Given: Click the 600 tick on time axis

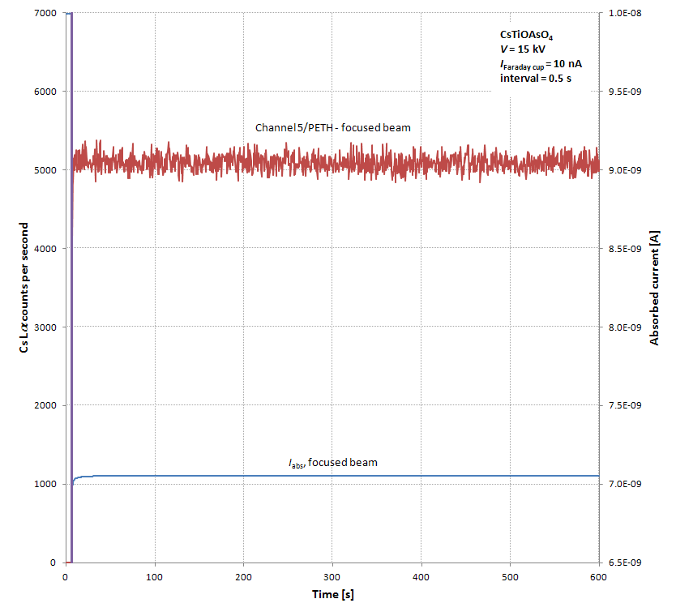Looking at the screenshot, I should tap(597, 577).
